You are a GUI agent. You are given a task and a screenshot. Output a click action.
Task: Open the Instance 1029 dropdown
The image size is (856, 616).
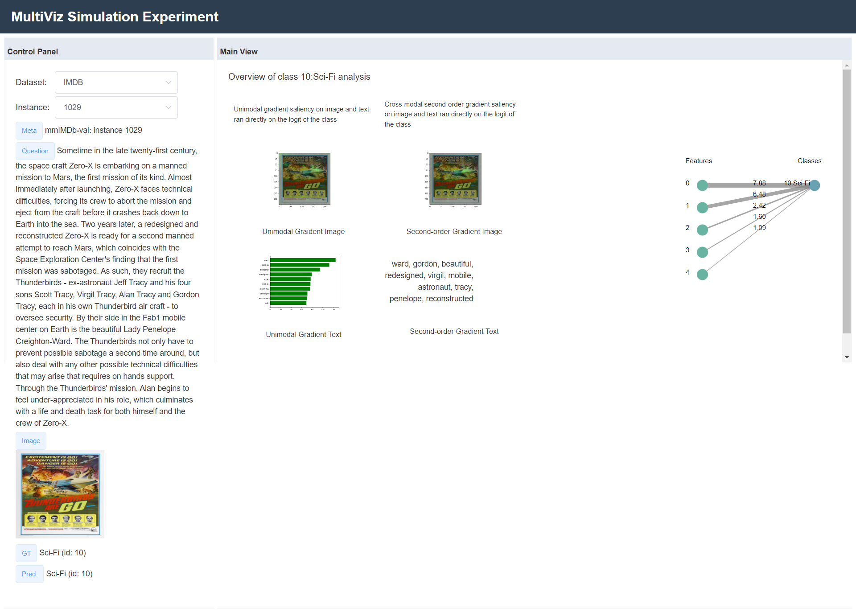[x=116, y=107]
